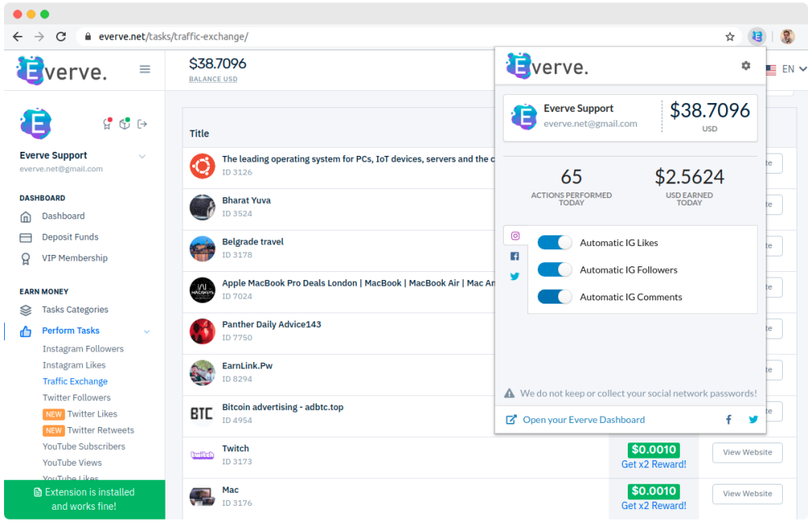Click the notifications award icon with red dot
The width and height of the screenshot is (812, 522).
pyautogui.click(x=107, y=123)
